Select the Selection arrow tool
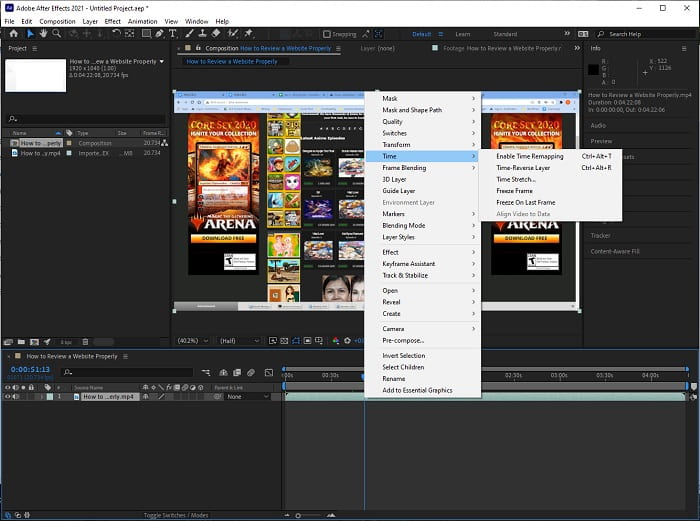Screen dimensions: 700x521 tap(30, 33)
